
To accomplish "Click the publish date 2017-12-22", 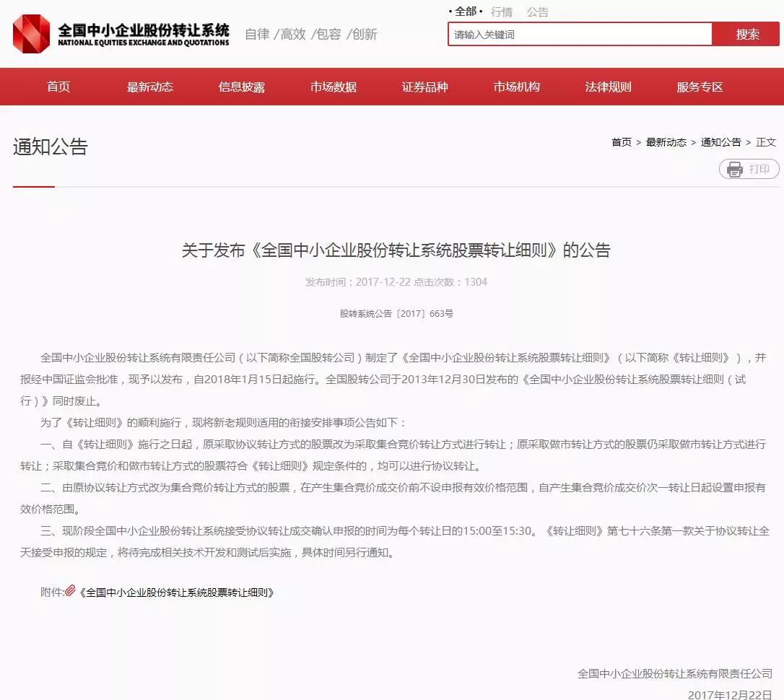I will point(383,281).
